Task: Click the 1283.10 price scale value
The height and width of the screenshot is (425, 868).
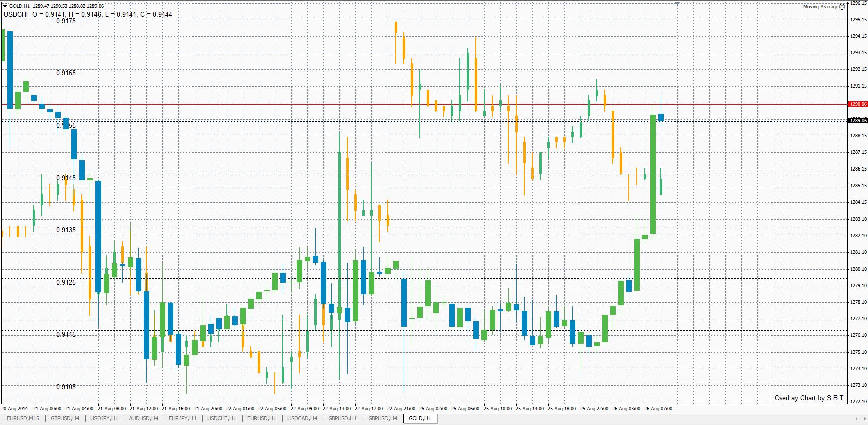Action: tap(858, 219)
